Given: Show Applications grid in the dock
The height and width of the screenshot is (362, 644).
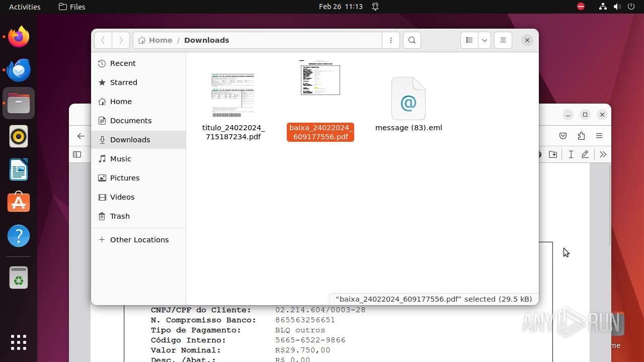Looking at the screenshot, I should [x=19, y=342].
